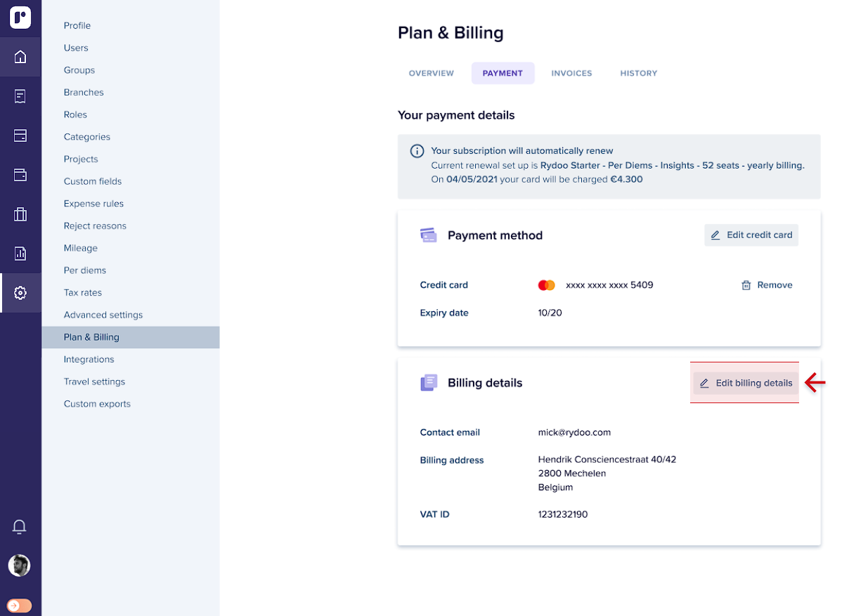The image size is (849, 616).
Task: Open notifications bell icon
Action: tap(20, 527)
